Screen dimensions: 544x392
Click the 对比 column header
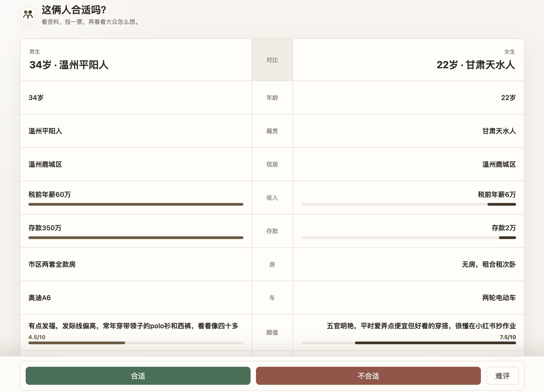tap(272, 60)
